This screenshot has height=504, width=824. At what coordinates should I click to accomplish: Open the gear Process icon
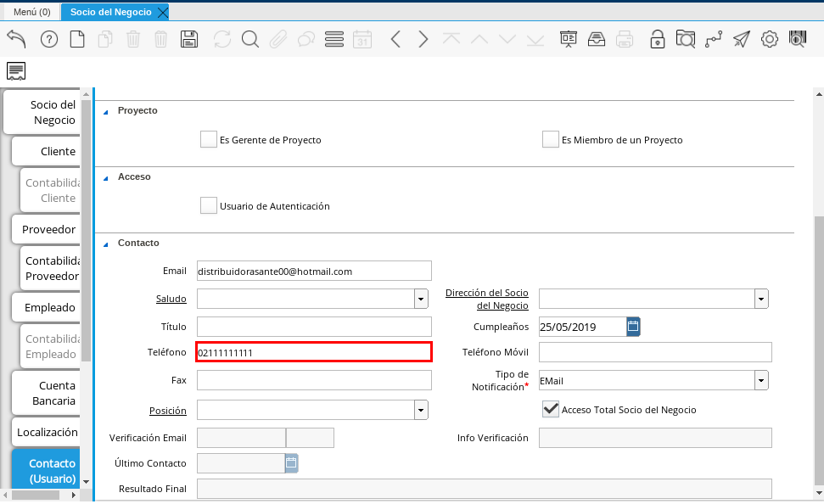[x=769, y=39]
